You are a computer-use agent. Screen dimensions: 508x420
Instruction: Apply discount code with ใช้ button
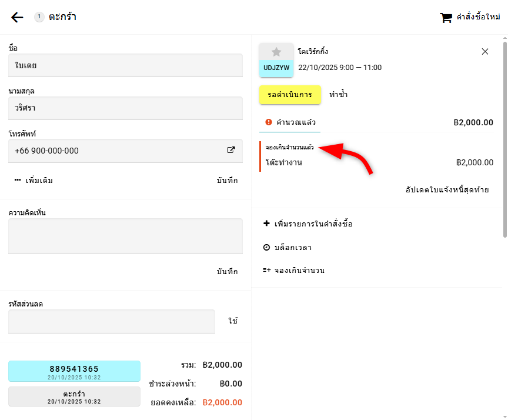(233, 321)
